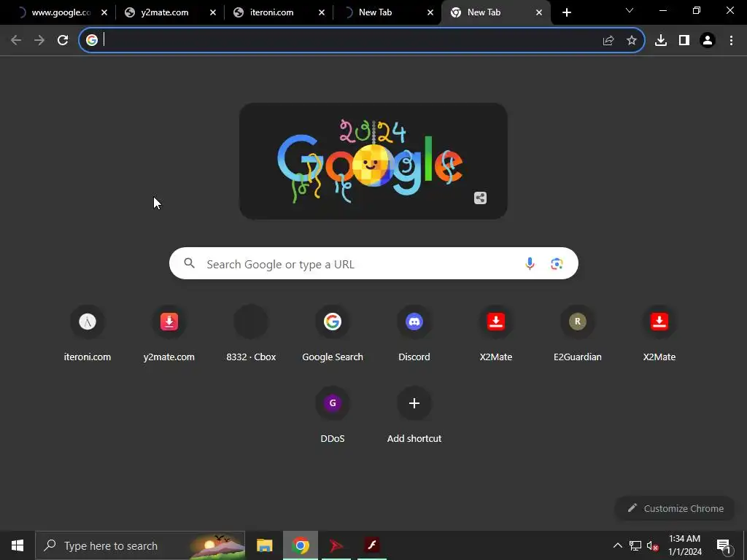Expand the tab search chevron

tap(630, 10)
